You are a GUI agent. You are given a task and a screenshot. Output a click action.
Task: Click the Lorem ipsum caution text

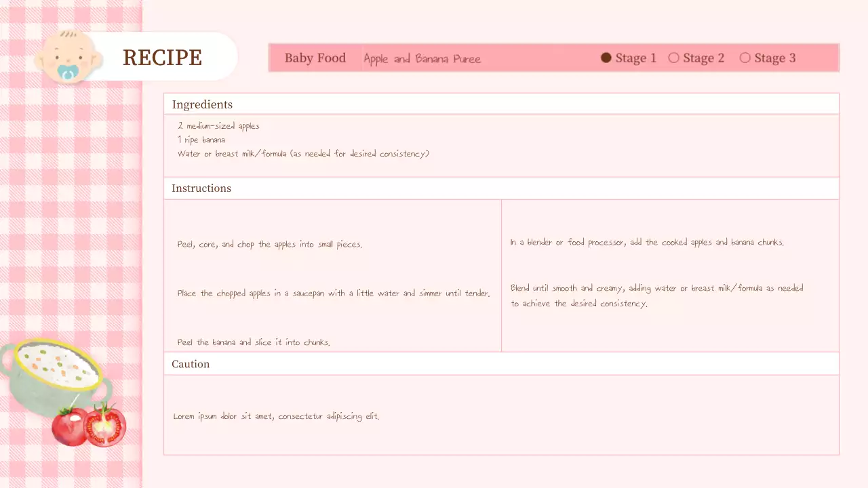276,416
